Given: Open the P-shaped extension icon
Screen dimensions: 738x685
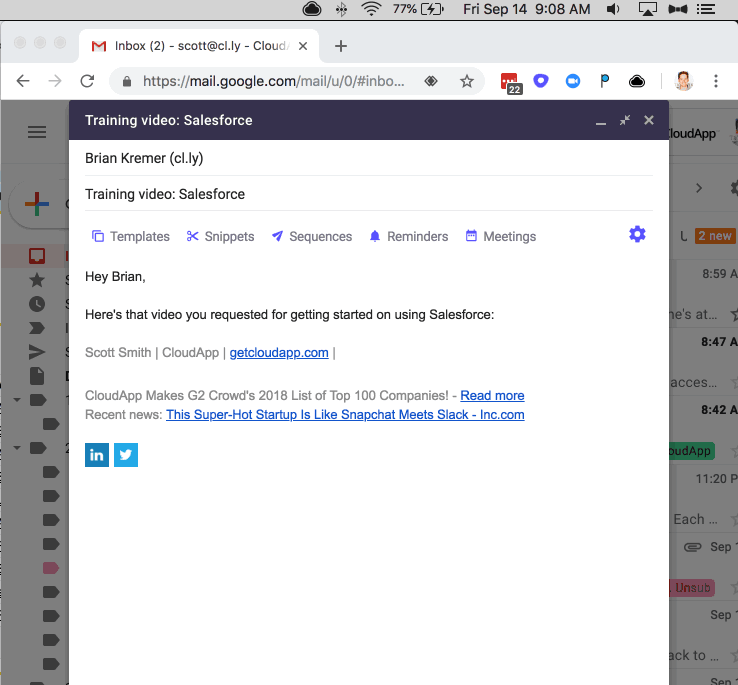Looking at the screenshot, I should pos(604,81).
